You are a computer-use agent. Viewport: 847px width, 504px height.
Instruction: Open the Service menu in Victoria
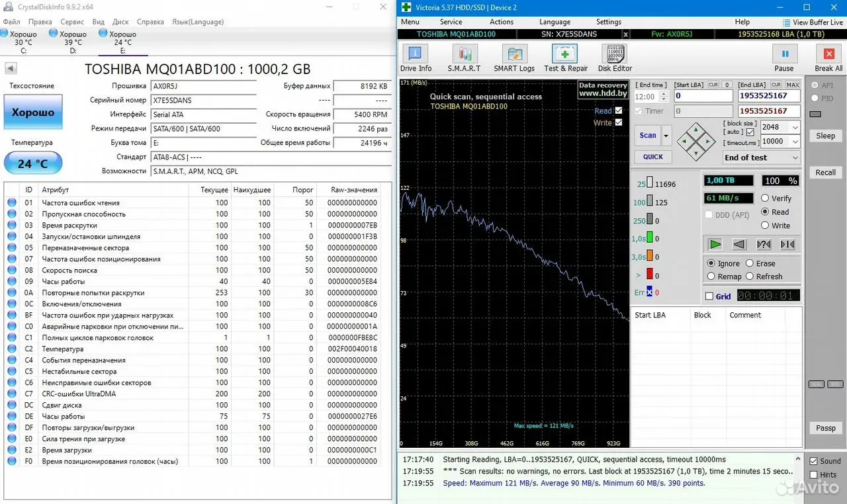click(451, 22)
